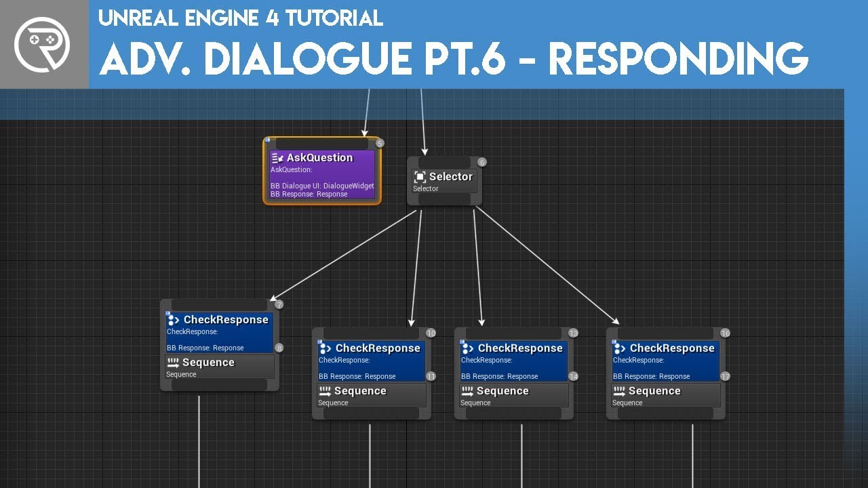The height and width of the screenshot is (488, 868).
Task: Click the Sequence icon in node 13
Action: click(467, 391)
